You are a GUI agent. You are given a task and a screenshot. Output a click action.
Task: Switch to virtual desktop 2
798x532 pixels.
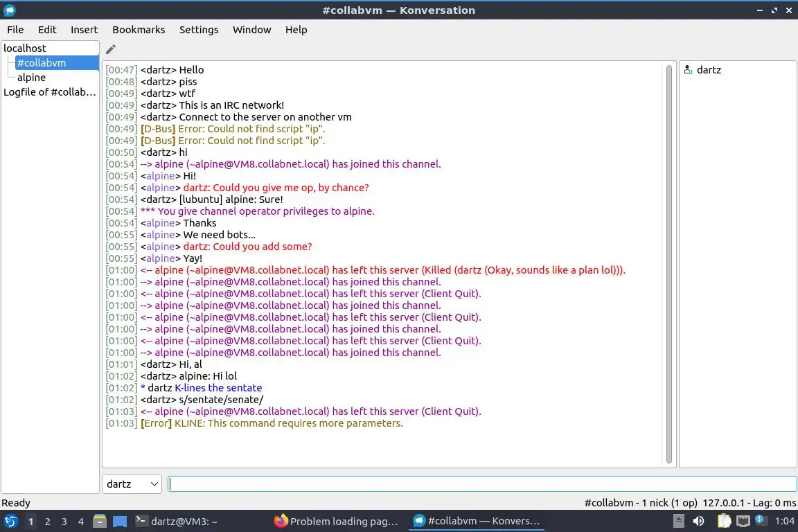click(47, 522)
